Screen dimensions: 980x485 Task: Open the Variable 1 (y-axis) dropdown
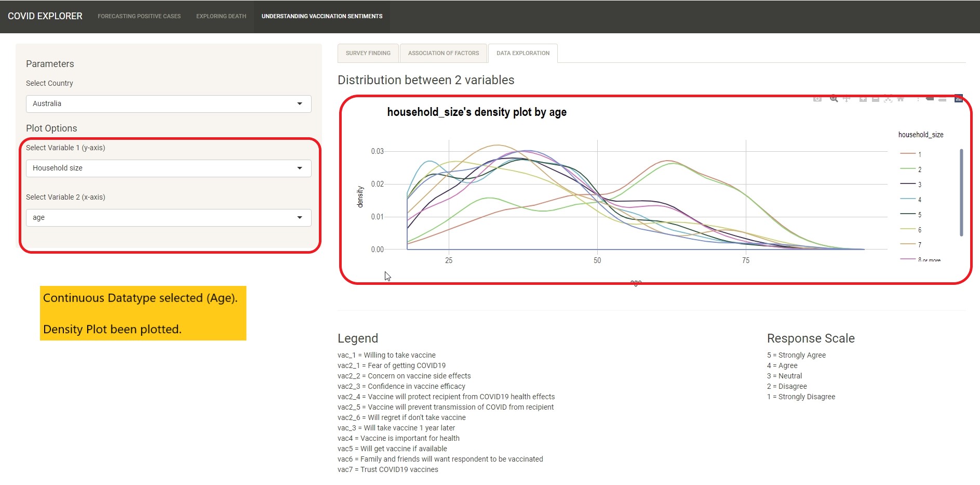[168, 168]
